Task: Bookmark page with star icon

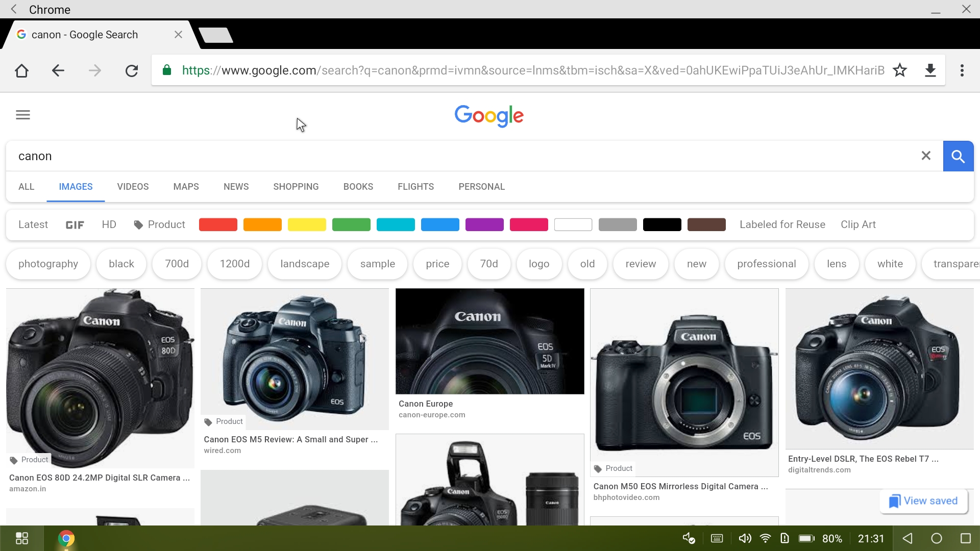Action: pyautogui.click(x=900, y=70)
